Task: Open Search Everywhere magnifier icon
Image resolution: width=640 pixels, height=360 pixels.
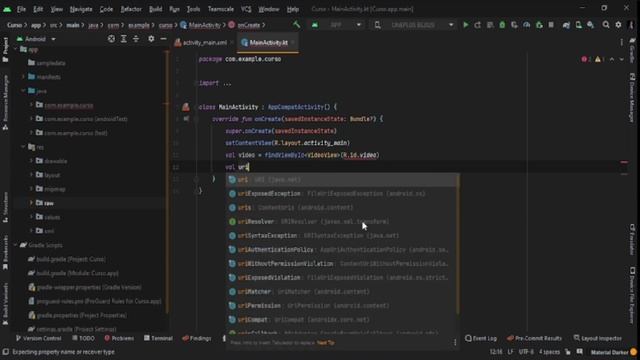Action: coord(606,25)
